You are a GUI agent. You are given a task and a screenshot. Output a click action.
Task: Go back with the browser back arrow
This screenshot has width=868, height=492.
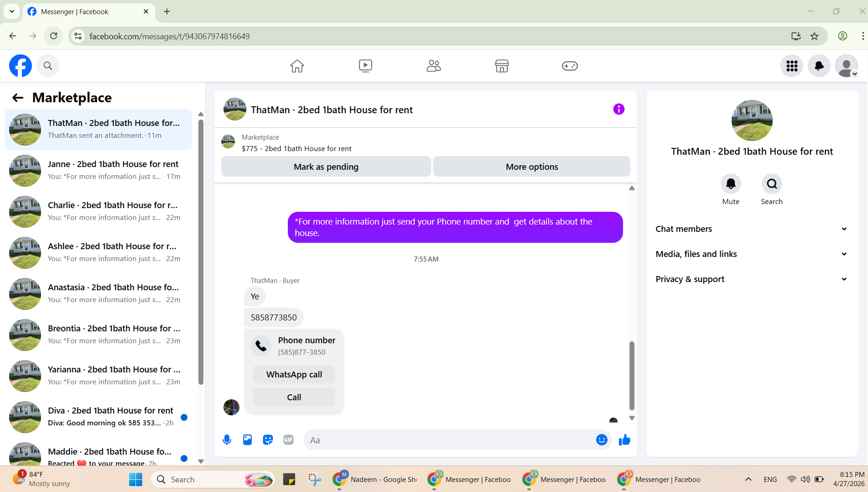pos(13,36)
